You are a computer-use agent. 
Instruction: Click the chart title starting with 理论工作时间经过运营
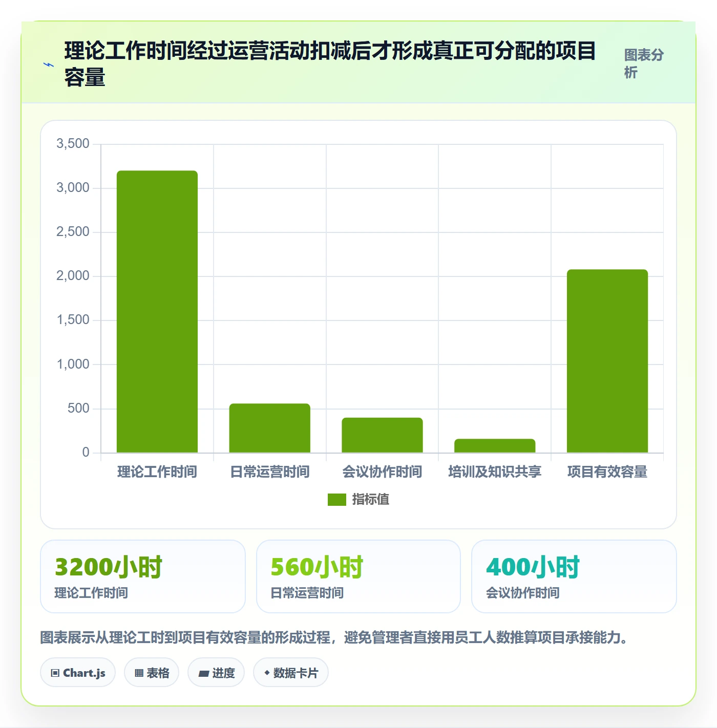coord(330,64)
